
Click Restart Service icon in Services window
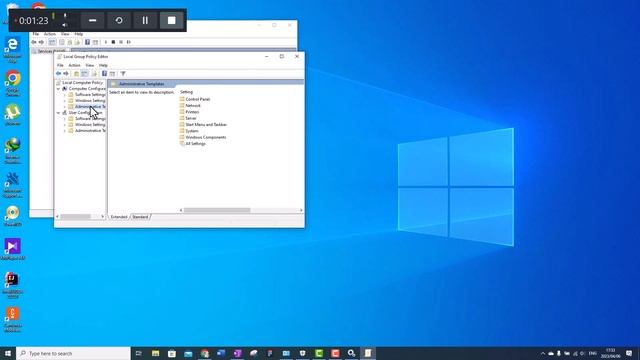(129, 42)
